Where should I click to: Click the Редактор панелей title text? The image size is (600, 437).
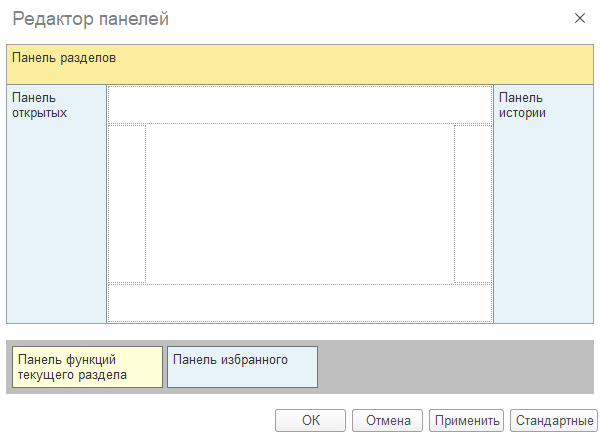tap(91, 19)
